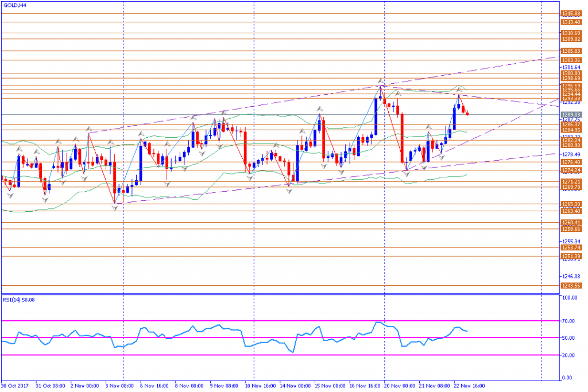The height and width of the screenshot is (392, 588).
Task: Click the 1315.88 price level tag
Action: coord(571,14)
